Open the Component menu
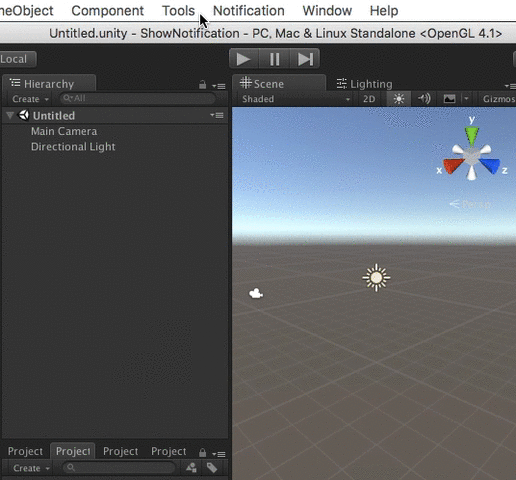 tap(107, 11)
